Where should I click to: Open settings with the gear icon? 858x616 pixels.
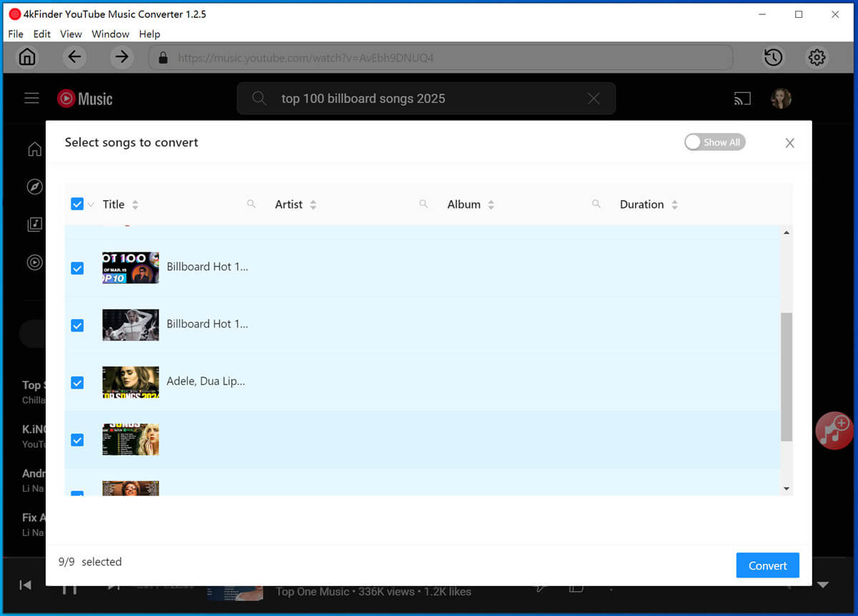coord(817,57)
